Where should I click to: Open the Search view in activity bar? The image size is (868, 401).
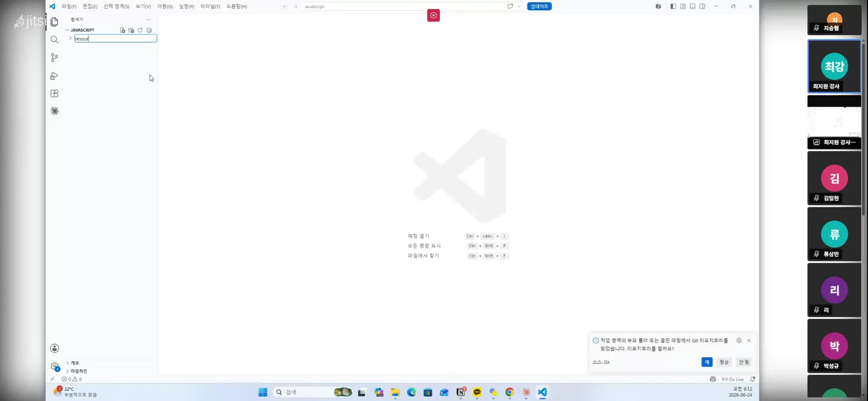click(x=54, y=40)
